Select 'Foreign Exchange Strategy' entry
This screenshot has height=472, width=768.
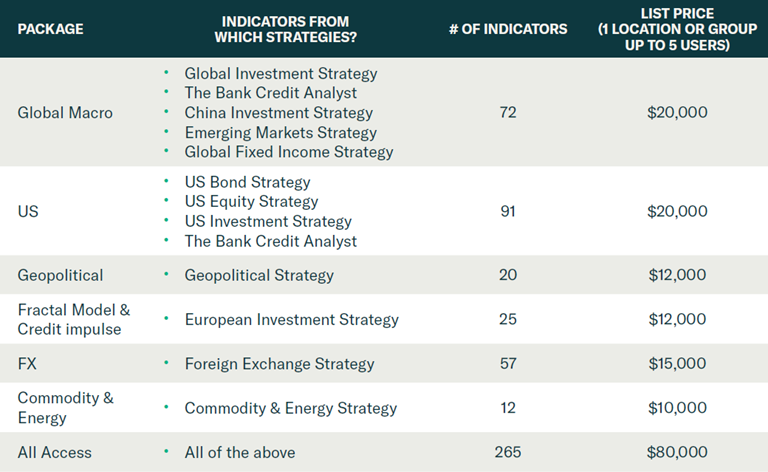point(279,364)
